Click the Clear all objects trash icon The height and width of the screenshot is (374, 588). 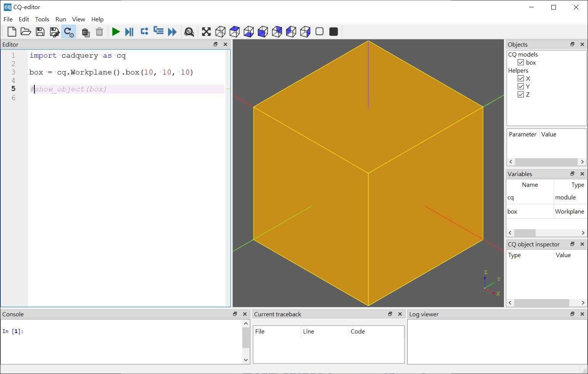pyautogui.click(x=86, y=32)
